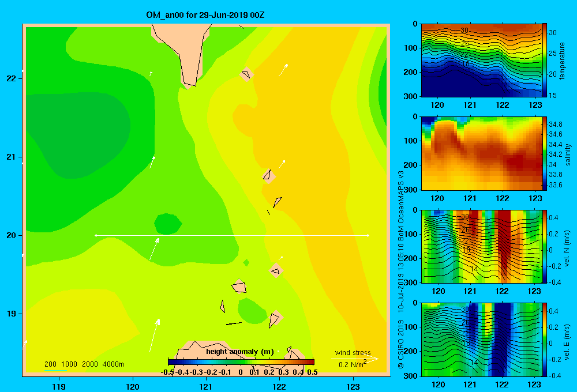577x392 pixels.
Task: Click the salinity color scale bar
Action: click(x=545, y=153)
